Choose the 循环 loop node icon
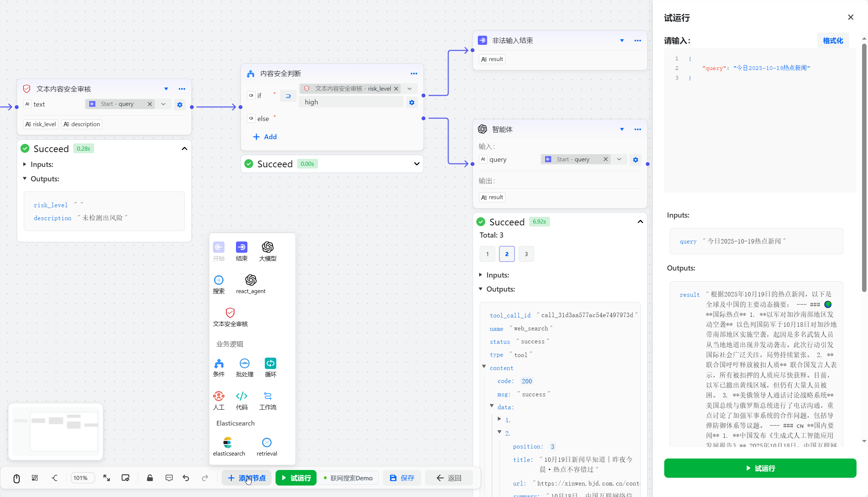 click(x=270, y=363)
